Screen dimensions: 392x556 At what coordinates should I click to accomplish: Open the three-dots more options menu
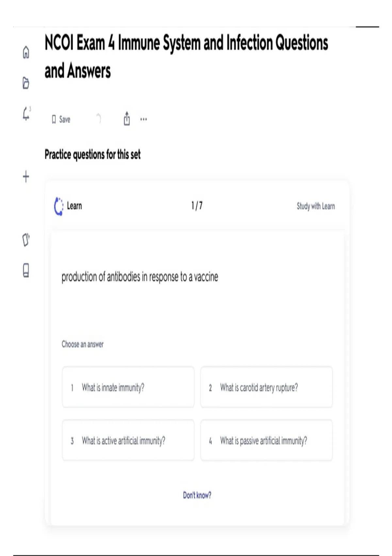(x=143, y=119)
